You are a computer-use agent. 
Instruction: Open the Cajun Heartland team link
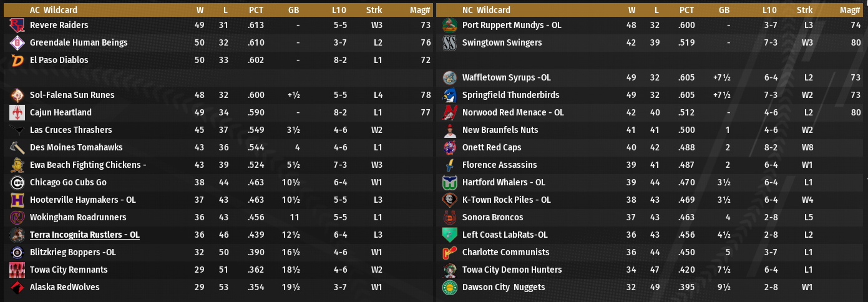pos(61,112)
